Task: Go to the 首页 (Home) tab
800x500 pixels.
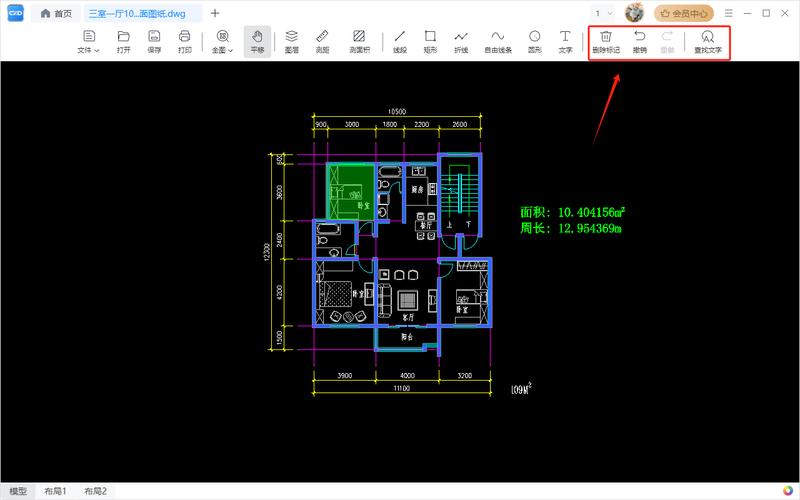Action: pyautogui.click(x=56, y=13)
